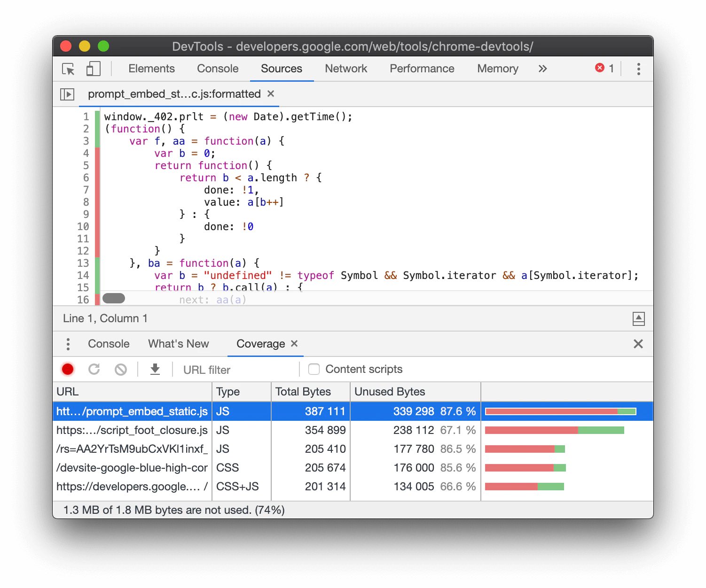Toggle the device toolbar

[x=93, y=69]
